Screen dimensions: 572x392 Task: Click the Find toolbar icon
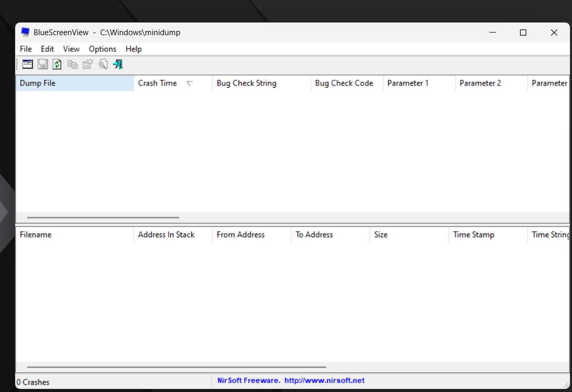[x=103, y=65]
